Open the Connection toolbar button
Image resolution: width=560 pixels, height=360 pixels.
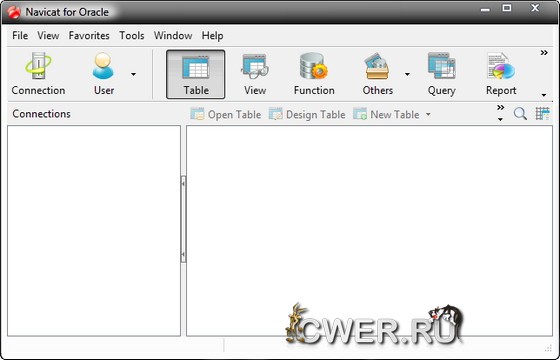38,74
